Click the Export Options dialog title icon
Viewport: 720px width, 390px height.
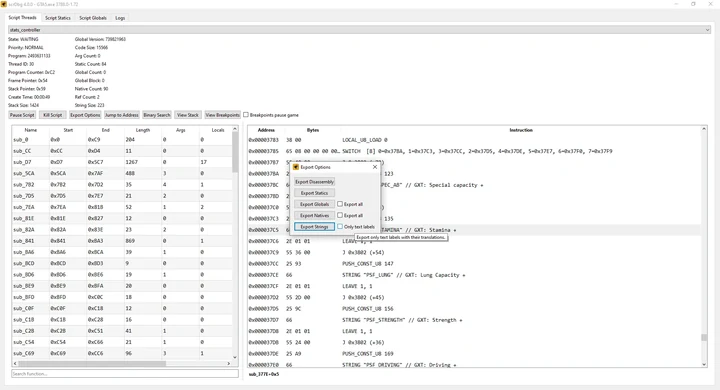click(x=296, y=167)
